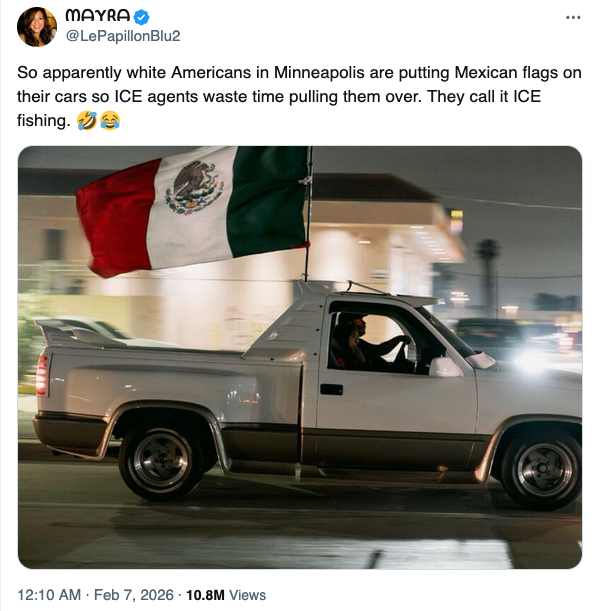The width and height of the screenshot is (598, 611).
Task: Click the truck's red tail light
Action: tap(42, 375)
